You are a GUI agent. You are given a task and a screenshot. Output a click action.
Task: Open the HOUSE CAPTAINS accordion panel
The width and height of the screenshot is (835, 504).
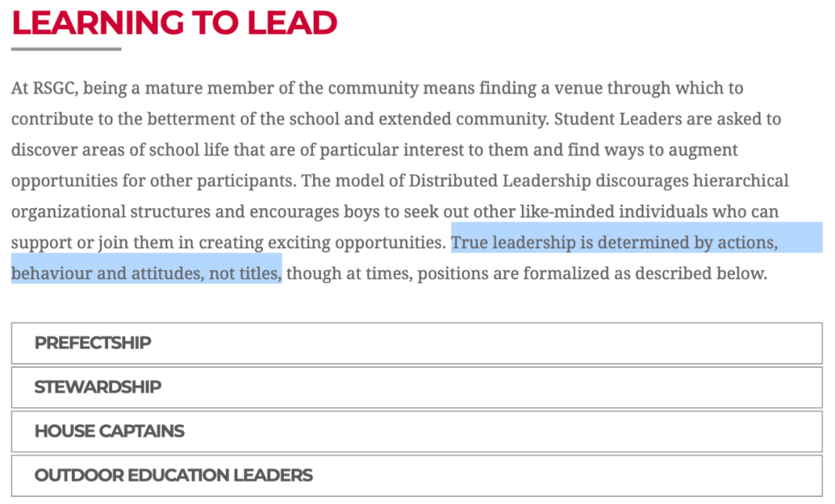pos(417,431)
